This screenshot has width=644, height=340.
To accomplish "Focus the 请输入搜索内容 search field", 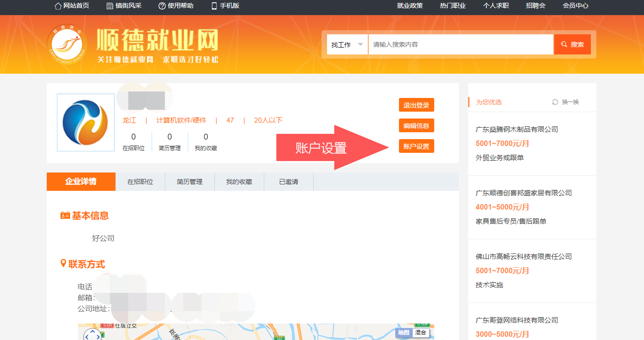I will (x=460, y=44).
